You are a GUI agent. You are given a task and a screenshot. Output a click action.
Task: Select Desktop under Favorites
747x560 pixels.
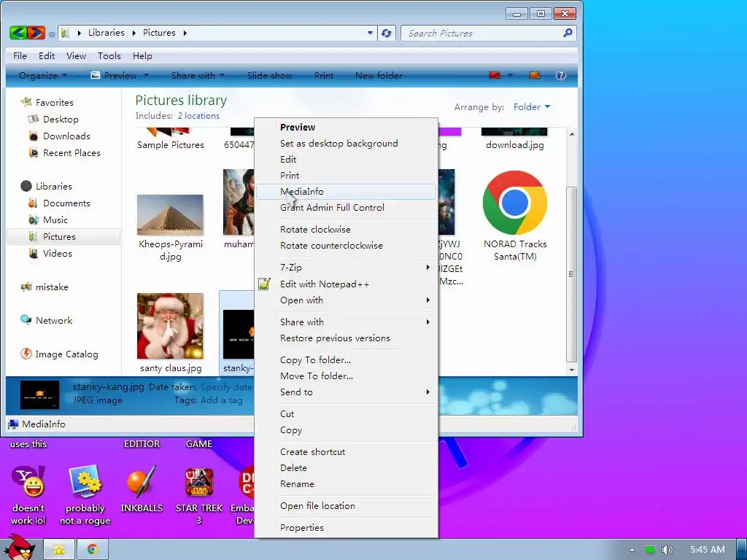point(61,120)
